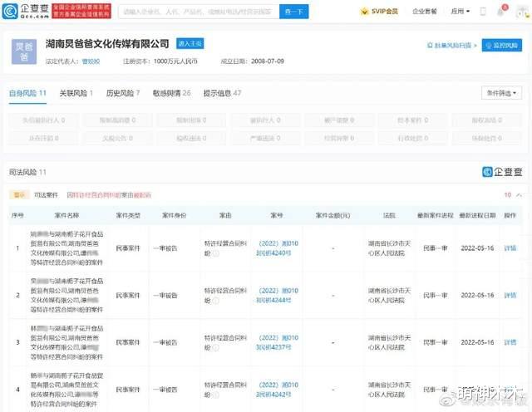Select the 严重违法 0 filter
The image size is (532, 412).
click(265, 138)
